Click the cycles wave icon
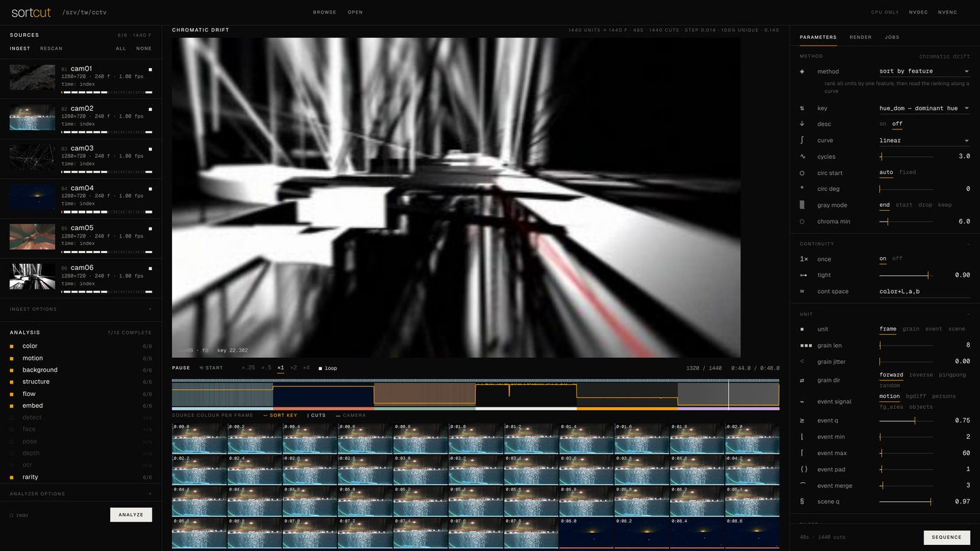This screenshot has width=980, height=551. point(802,156)
